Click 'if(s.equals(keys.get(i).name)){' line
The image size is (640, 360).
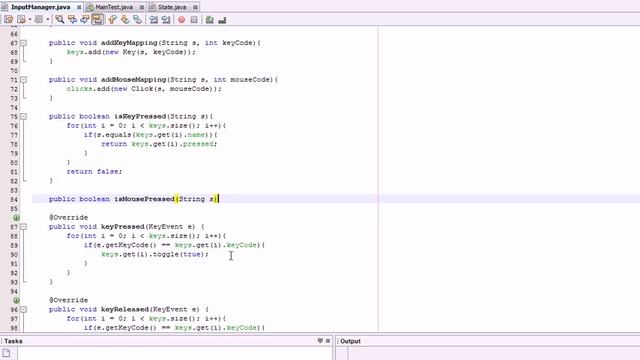tap(151, 135)
